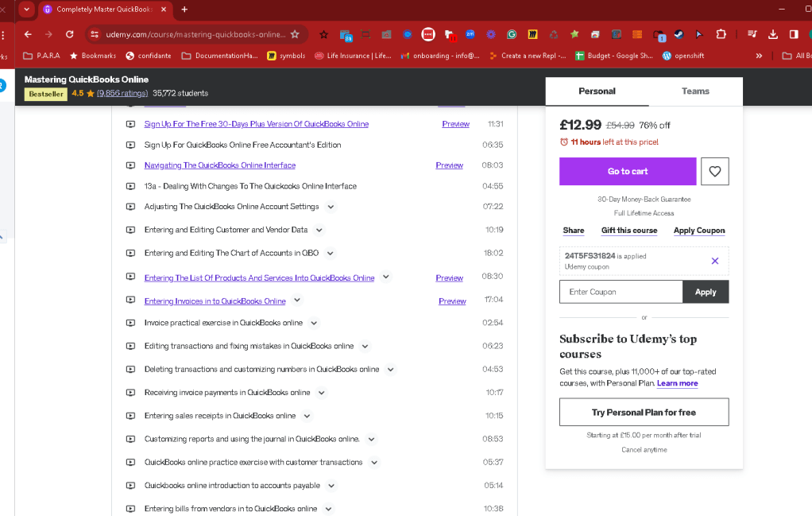812x516 pixels.
Task: Bookmark this page using the address bar star
Action: click(296, 34)
